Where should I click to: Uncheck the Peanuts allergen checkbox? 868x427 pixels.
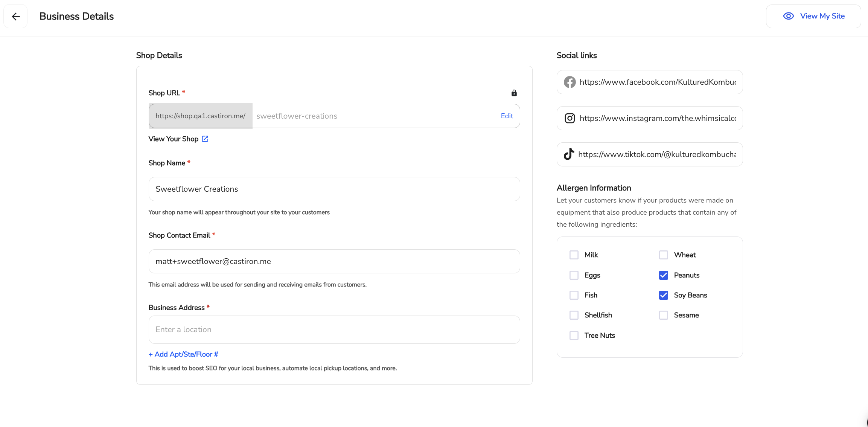tap(663, 275)
